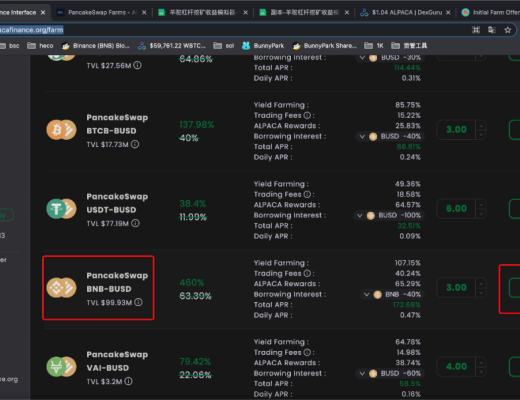Click the PancakeSwap USDT-BUSD pool name

tap(117, 203)
